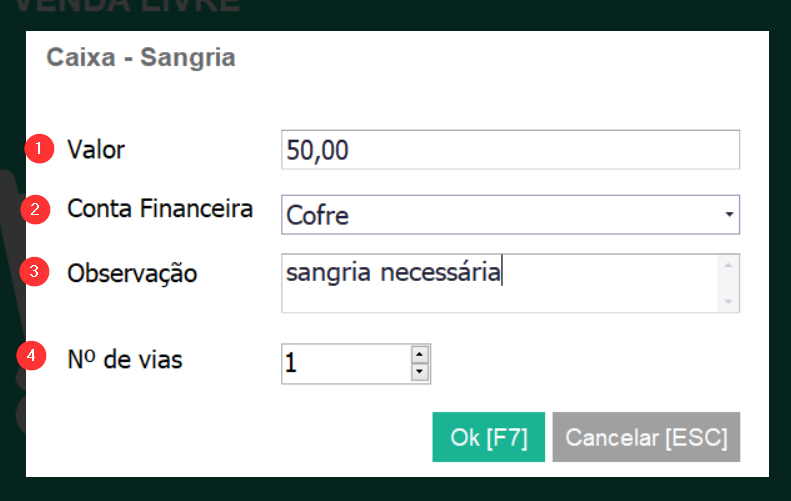Image resolution: width=791 pixels, height=501 pixels.
Task: Select the Cofre combo box
Action: point(510,215)
